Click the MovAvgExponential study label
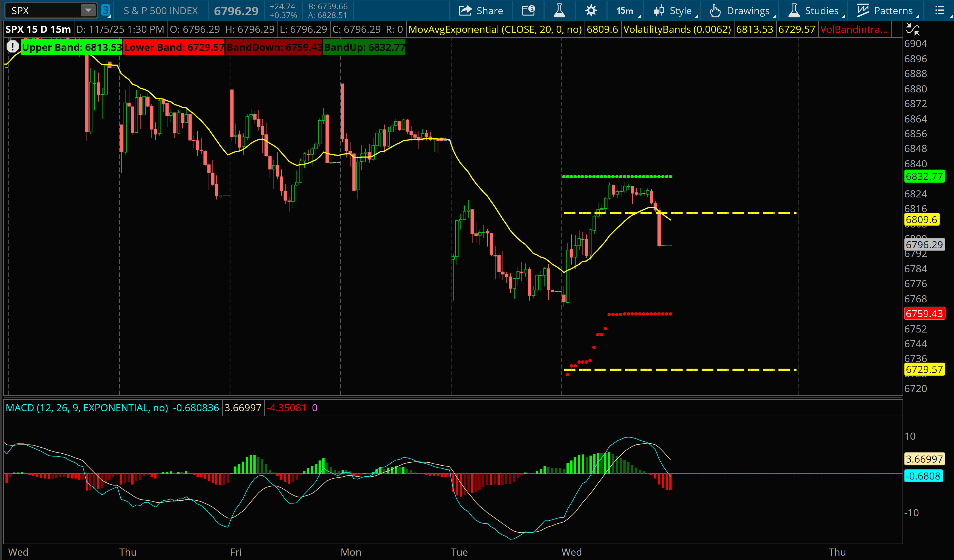This screenshot has width=954, height=560. click(x=495, y=29)
